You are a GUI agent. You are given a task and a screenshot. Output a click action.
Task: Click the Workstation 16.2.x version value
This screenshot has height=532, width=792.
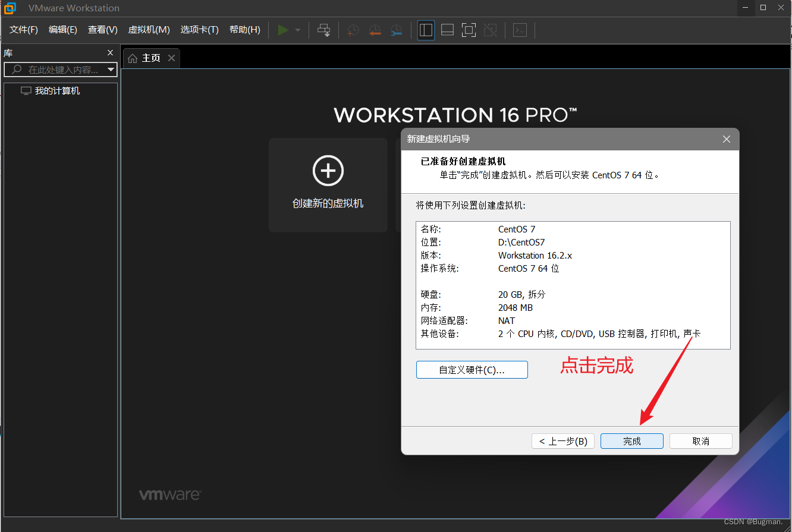coord(535,256)
